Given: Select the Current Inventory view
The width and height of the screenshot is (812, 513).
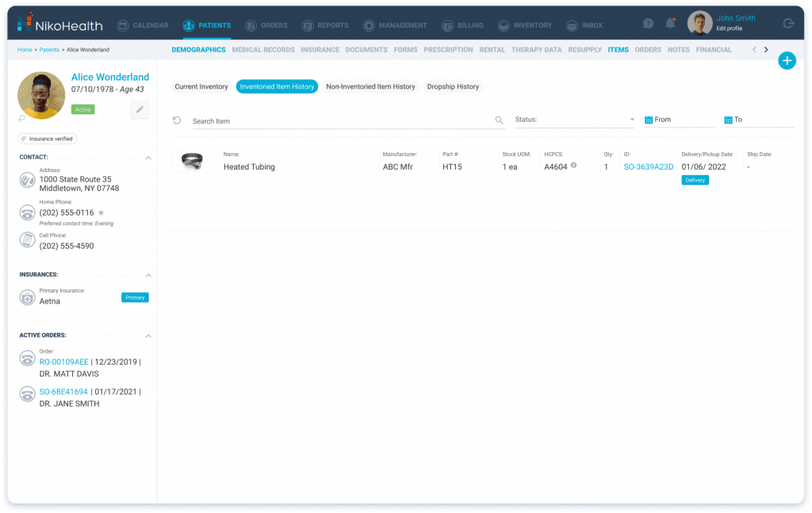Looking at the screenshot, I should 201,86.
